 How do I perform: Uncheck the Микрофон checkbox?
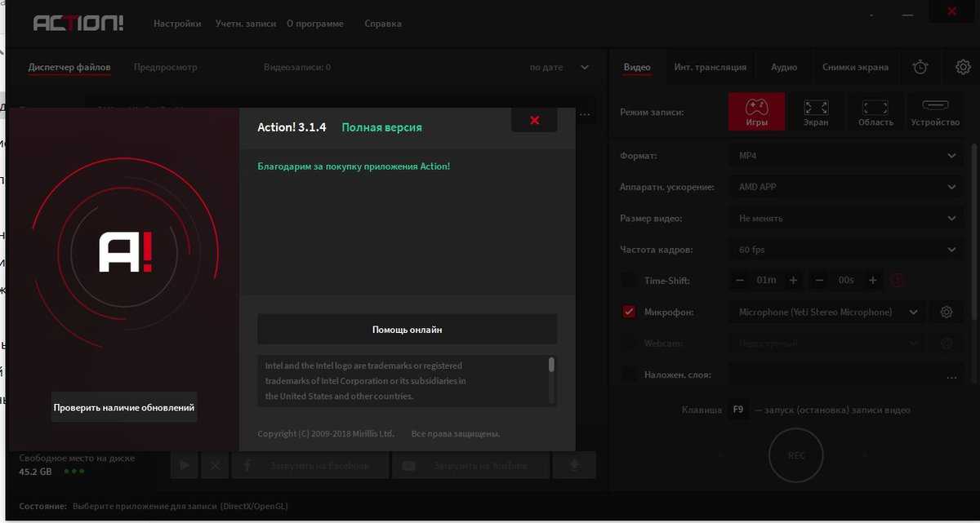pyautogui.click(x=629, y=312)
